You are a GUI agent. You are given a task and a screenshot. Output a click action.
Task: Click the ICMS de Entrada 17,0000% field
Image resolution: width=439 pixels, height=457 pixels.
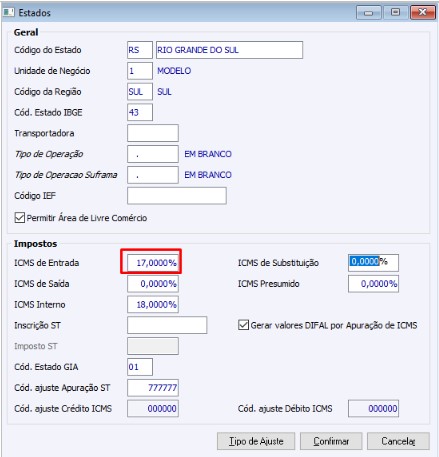coord(153,263)
